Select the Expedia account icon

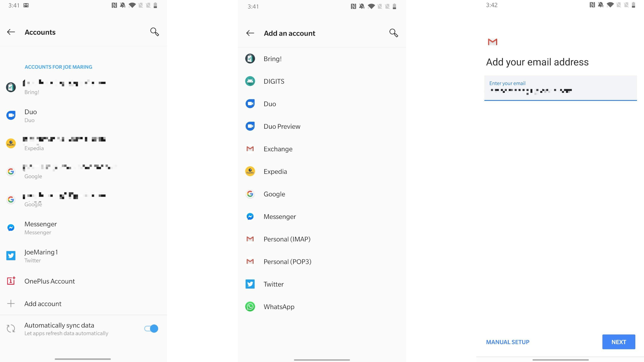(x=11, y=143)
